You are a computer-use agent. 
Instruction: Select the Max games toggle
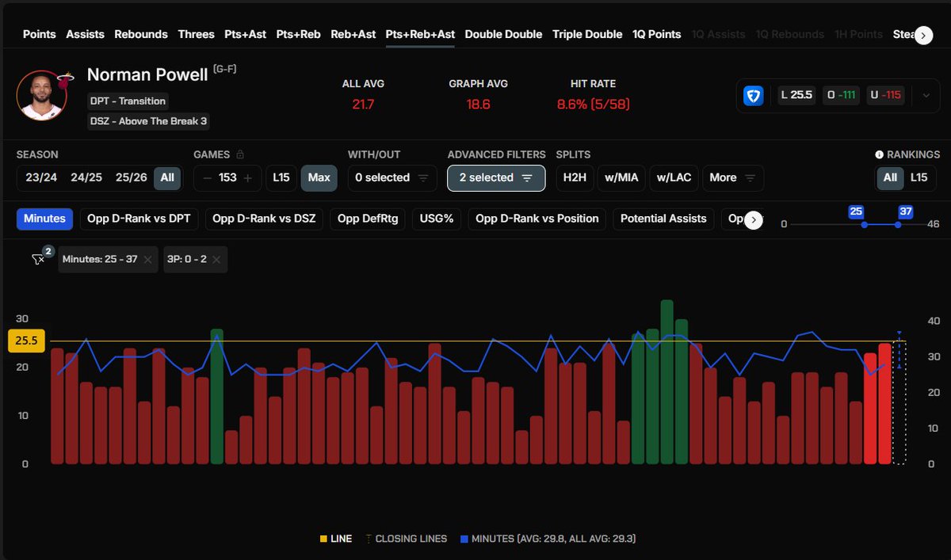(x=319, y=177)
